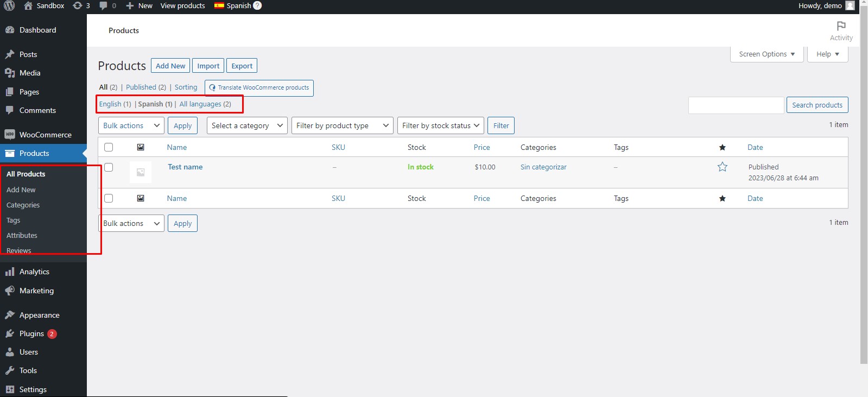
Task: Sort by Price column header
Action: coord(481,147)
